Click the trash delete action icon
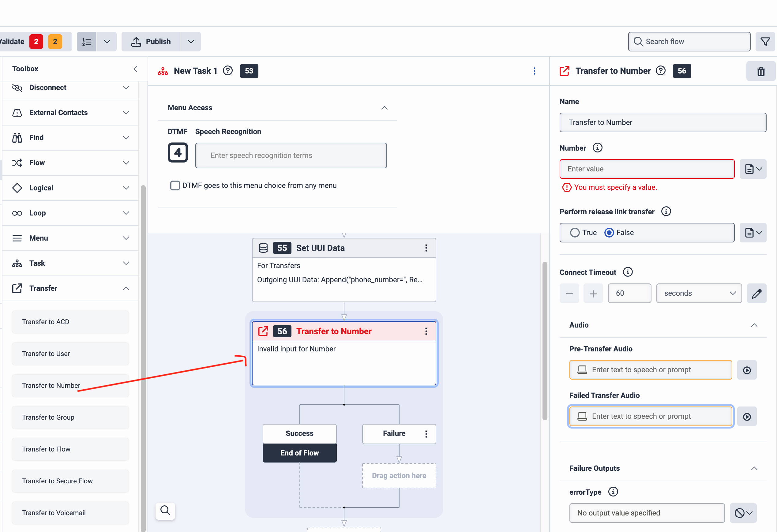This screenshot has height=532, width=777. click(760, 71)
